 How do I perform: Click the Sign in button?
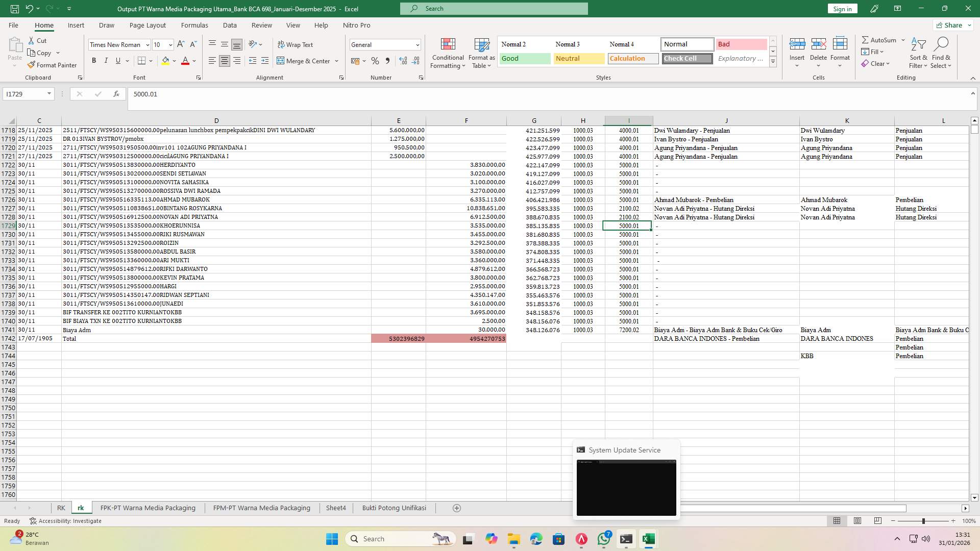point(842,9)
